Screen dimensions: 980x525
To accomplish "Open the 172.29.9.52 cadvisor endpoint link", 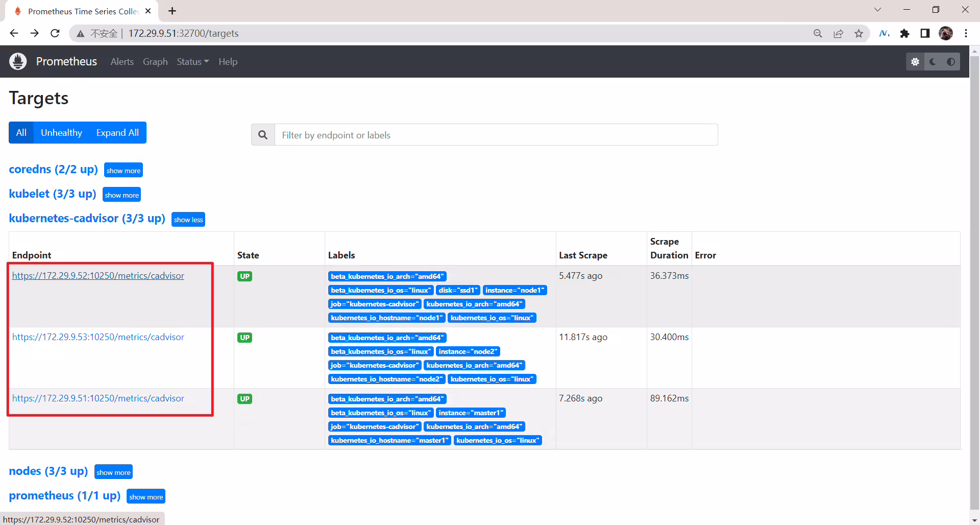I will click(x=98, y=276).
